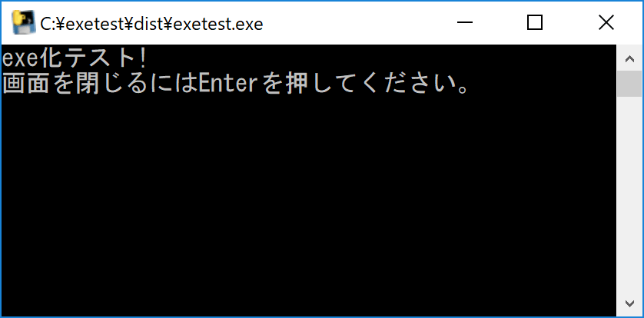Viewport: 644px width, 318px height.
Task: Click the scrollbar up arrow
Action: point(629,58)
